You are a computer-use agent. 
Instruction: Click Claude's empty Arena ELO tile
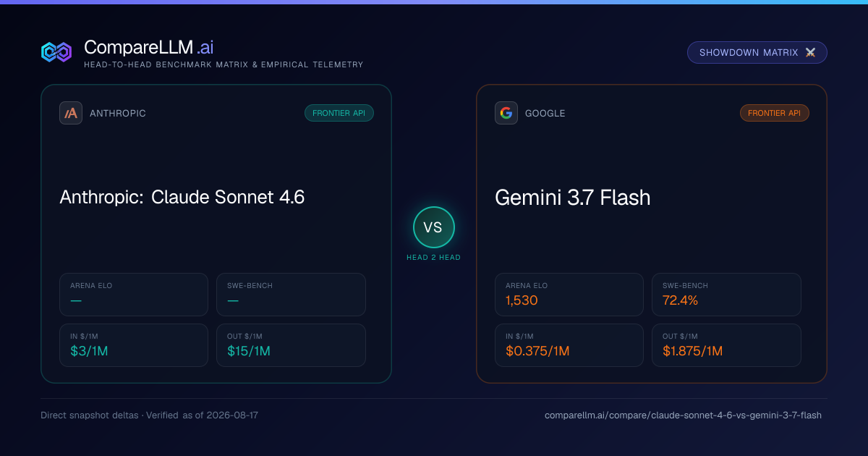click(x=134, y=295)
